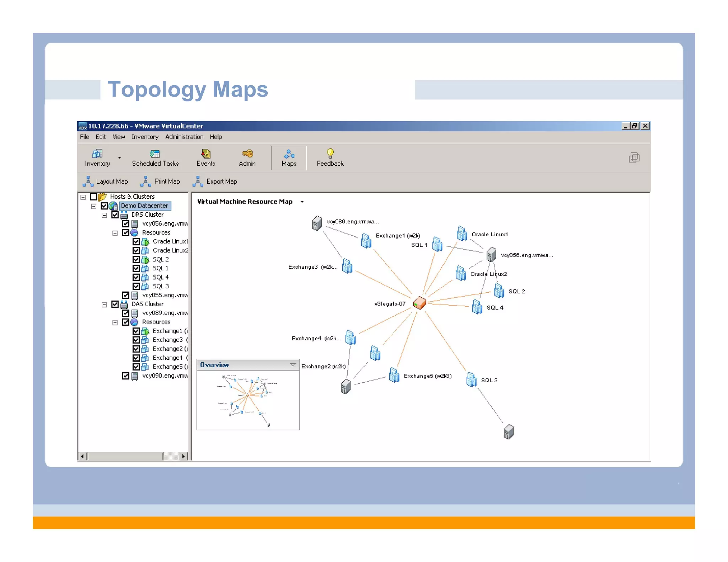Select the vcy056.eng.vmwa host icon in map
The width and height of the screenshot is (728, 562).
coord(491,254)
